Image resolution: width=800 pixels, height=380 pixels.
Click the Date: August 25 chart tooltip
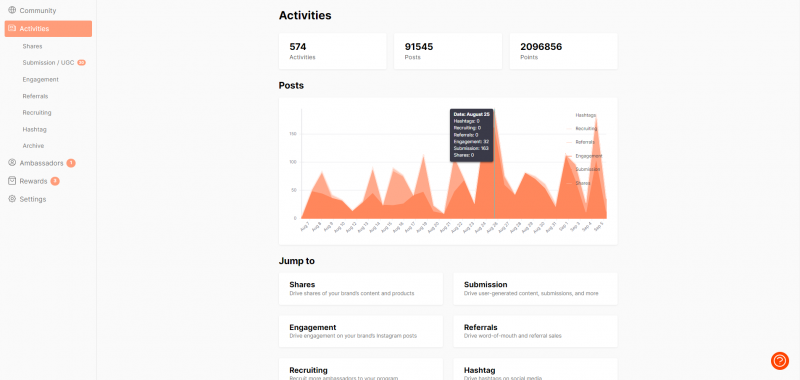[x=471, y=135]
